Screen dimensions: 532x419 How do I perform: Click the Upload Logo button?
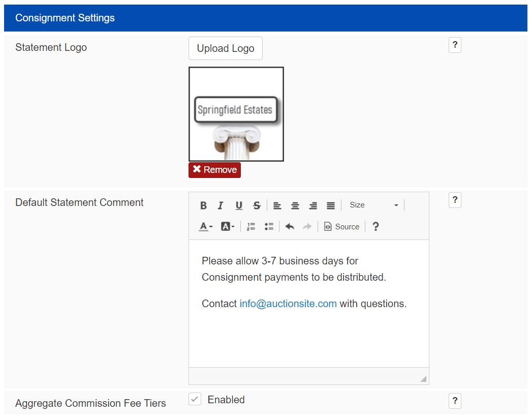coord(225,48)
